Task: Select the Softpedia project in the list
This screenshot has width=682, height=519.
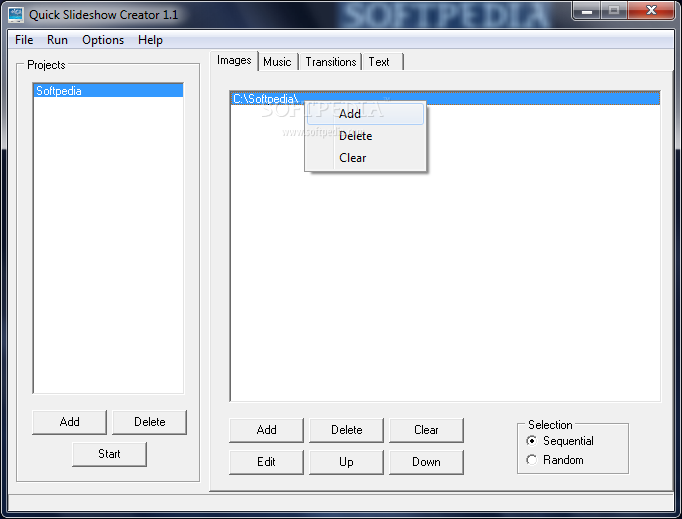Action: tap(108, 90)
